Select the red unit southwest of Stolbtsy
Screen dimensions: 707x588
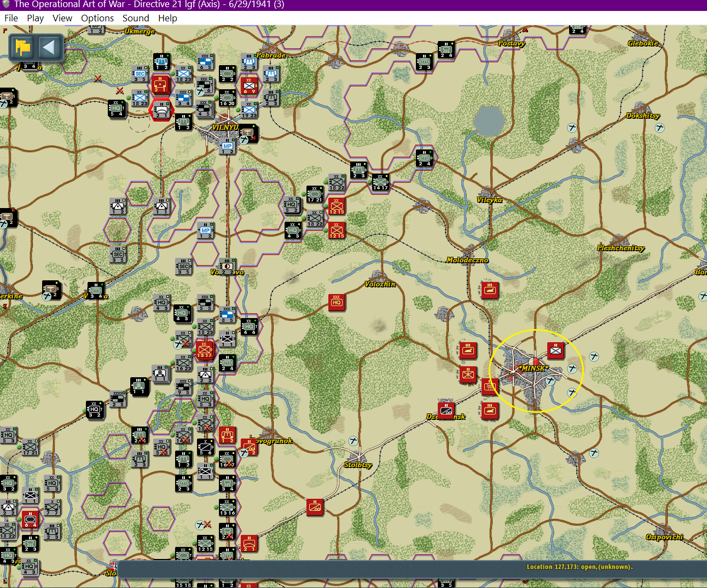point(315,508)
